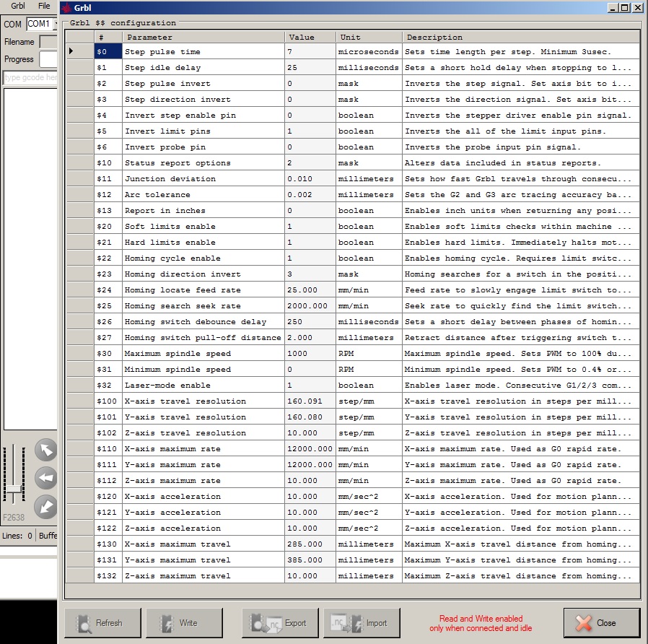
Task: Click the up-left jog arrow icon
Action: tap(46, 450)
